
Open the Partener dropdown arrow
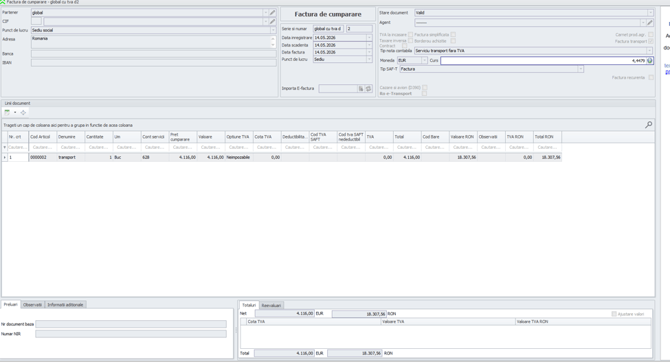tap(265, 13)
